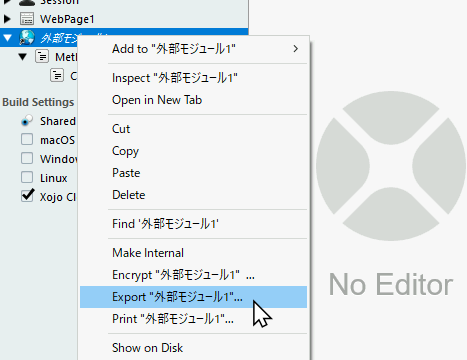
Task: Choose Encrypt "外部モジュール1" entry
Action: coord(193,275)
